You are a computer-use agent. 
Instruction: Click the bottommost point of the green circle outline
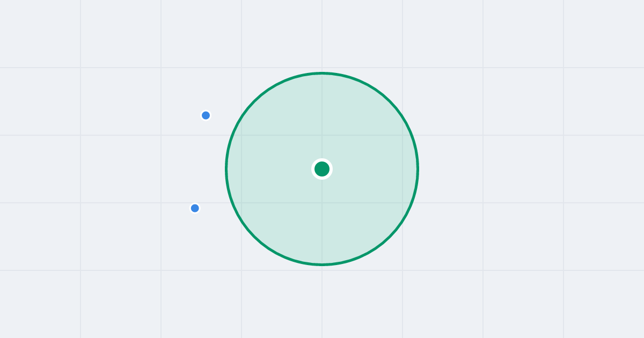(322, 264)
